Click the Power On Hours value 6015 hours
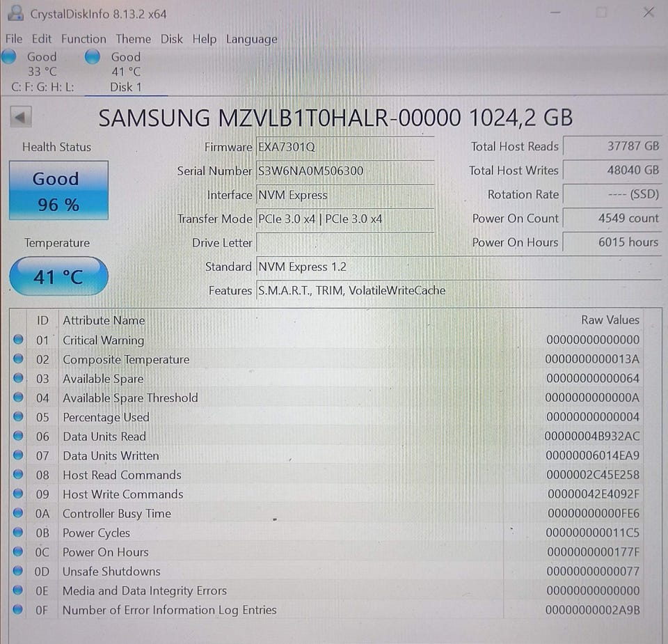 612,242
